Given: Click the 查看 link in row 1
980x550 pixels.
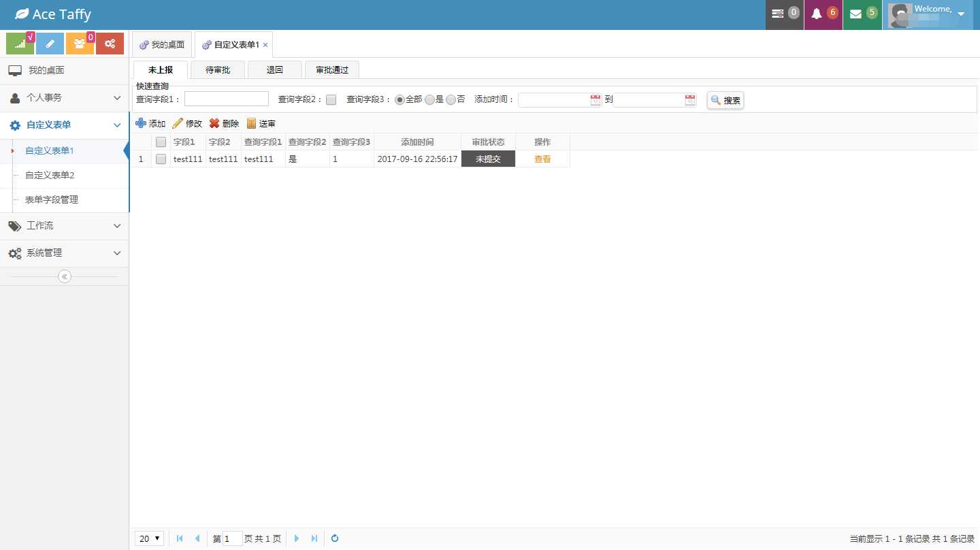Looking at the screenshot, I should coord(542,159).
